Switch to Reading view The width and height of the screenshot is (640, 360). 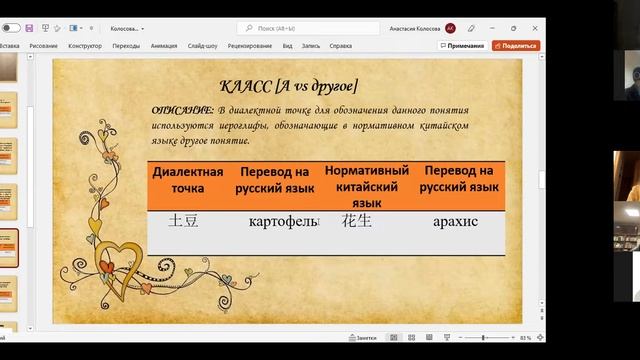click(429, 338)
